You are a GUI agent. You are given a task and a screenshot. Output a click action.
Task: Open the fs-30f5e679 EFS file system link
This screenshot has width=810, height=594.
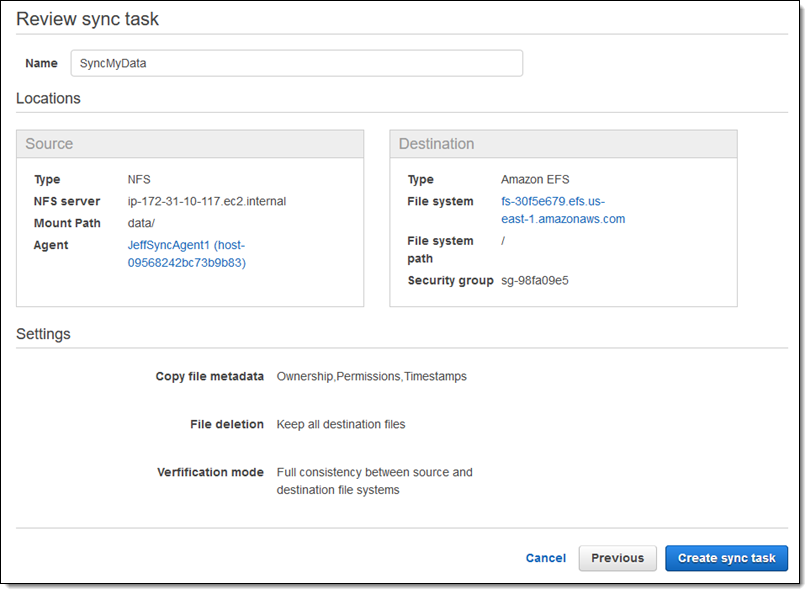click(562, 210)
